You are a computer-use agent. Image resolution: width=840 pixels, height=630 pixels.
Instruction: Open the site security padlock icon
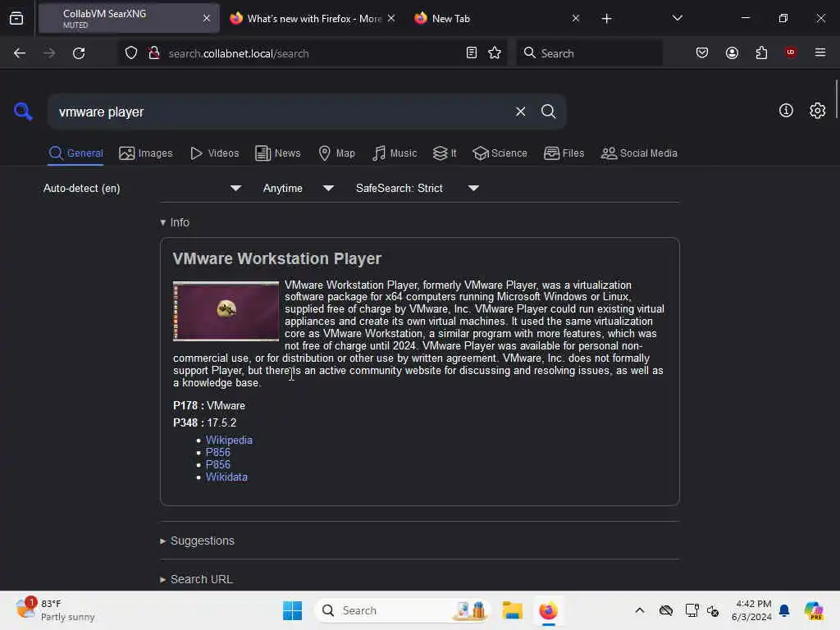coord(153,53)
